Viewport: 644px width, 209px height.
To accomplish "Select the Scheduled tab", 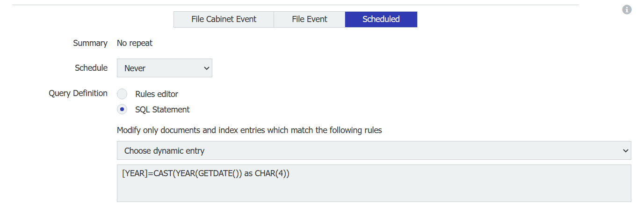I will click(381, 19).
